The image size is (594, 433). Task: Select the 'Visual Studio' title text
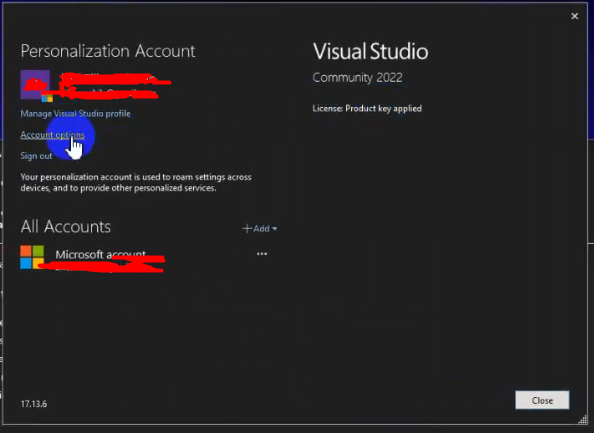tap(370, 52)
